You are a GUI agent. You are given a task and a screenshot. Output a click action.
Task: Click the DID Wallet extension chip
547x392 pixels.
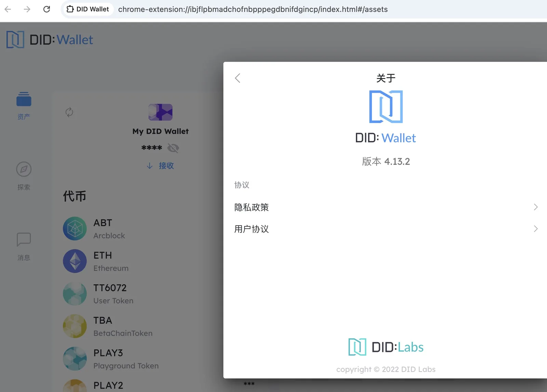[88, 9]
